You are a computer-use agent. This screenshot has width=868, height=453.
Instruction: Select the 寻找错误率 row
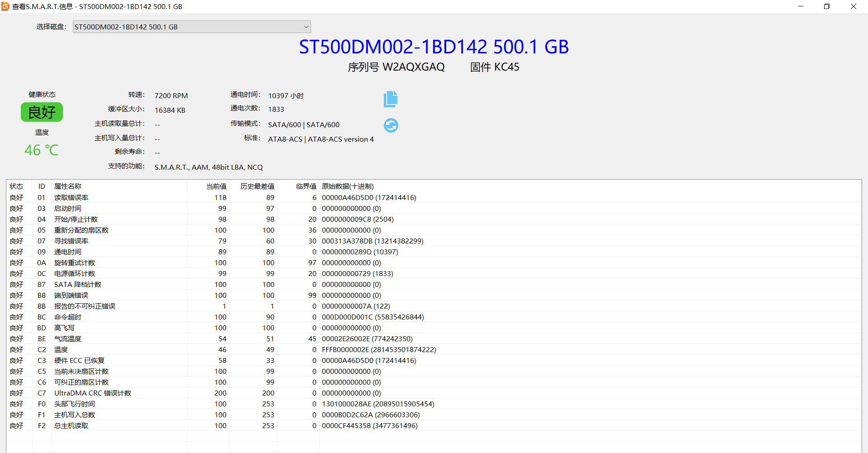click(434, 241)
